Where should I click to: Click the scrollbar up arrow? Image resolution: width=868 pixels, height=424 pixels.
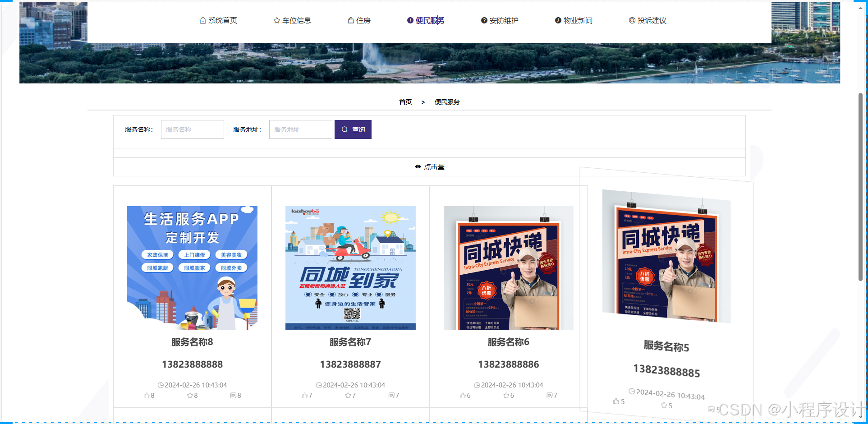tap(860, 8)
